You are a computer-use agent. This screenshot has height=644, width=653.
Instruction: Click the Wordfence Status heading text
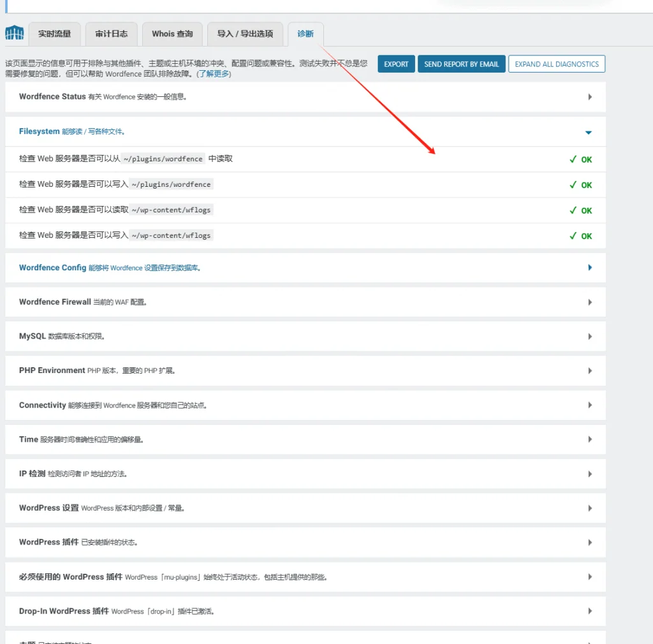pos(52,96)
